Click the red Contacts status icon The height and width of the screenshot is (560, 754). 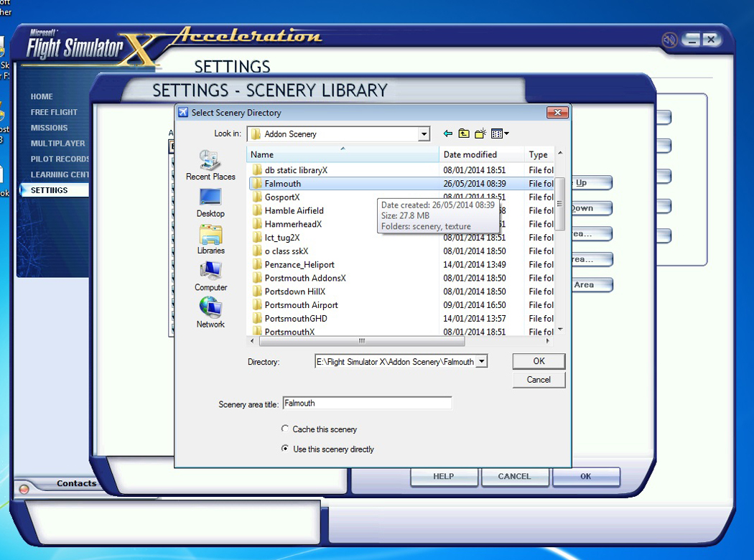point(24,489)
